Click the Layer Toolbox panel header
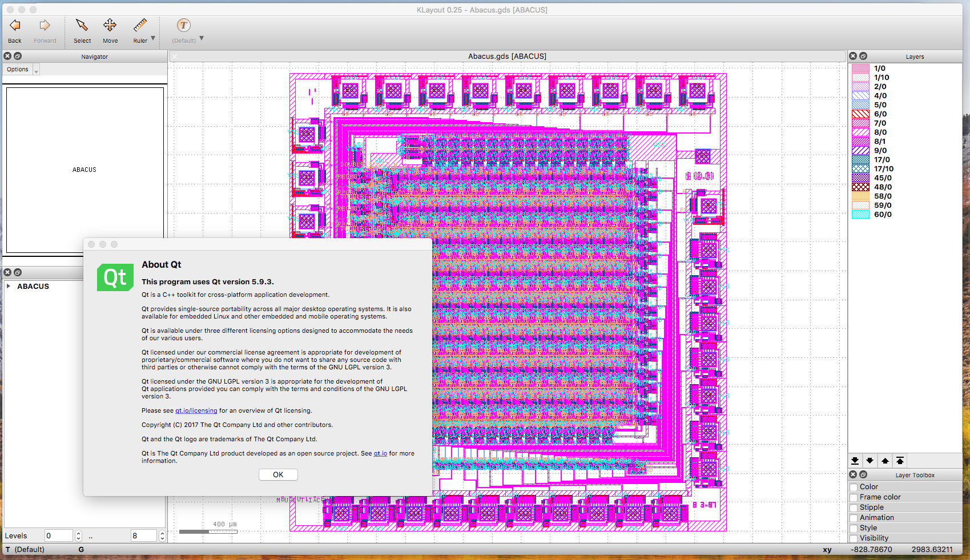The height and width of the screenshot is (560, 970). pos(915,474)
